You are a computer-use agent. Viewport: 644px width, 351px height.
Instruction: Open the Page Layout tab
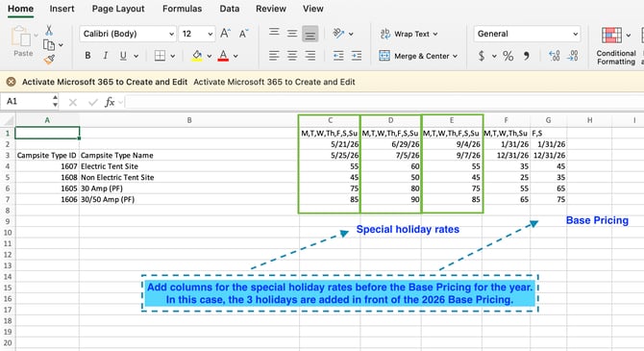118,9
